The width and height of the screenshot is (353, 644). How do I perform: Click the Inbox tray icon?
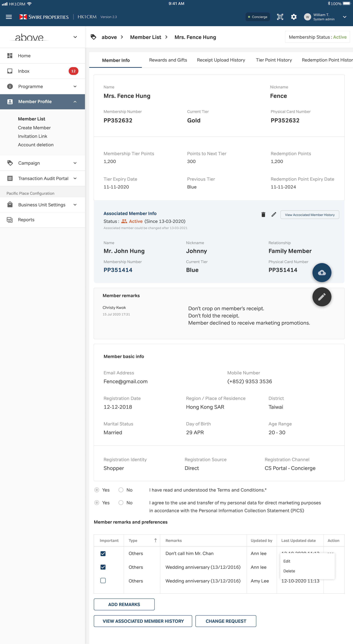click(10, 71)
